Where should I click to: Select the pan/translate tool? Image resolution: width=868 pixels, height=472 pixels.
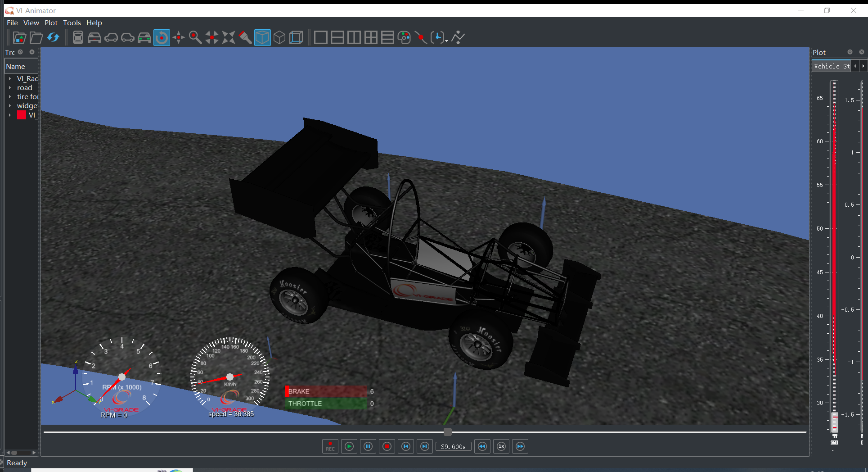179,38
